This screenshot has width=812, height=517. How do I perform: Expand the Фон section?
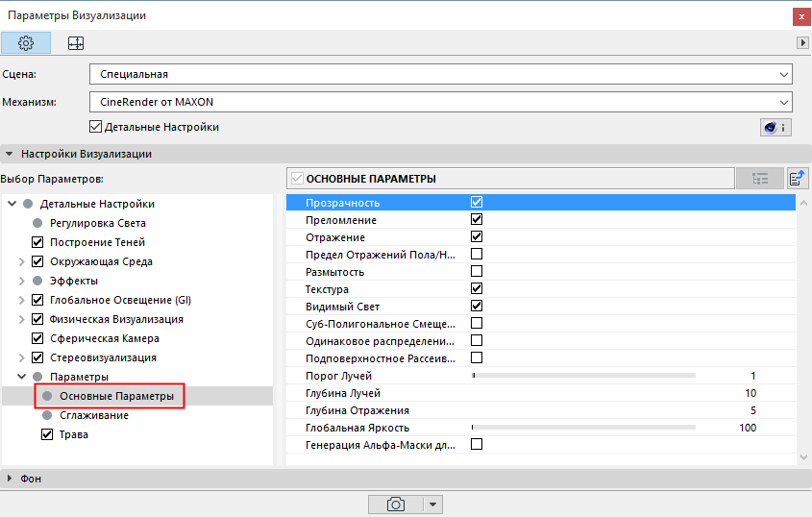coord(9,479)
